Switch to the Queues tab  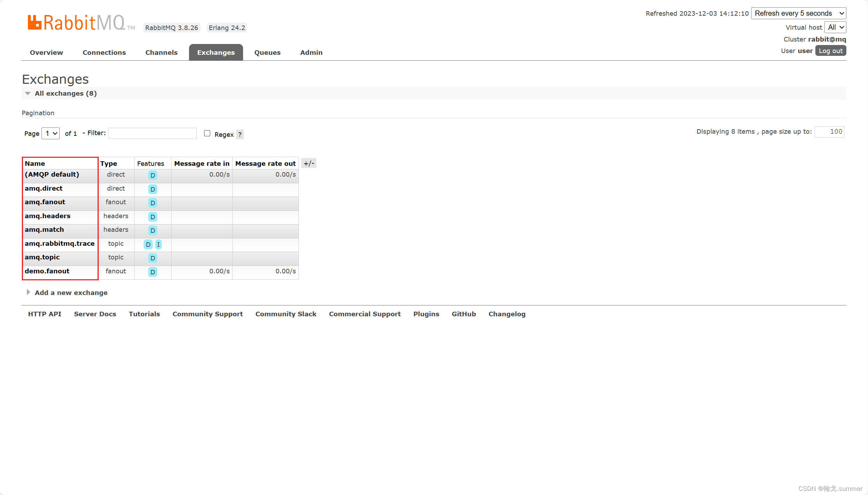(267, 52)
